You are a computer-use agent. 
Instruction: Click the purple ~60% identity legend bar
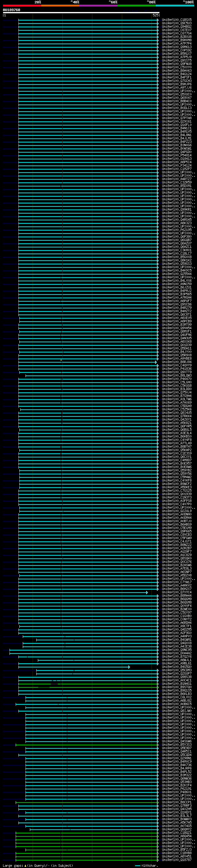99,6
